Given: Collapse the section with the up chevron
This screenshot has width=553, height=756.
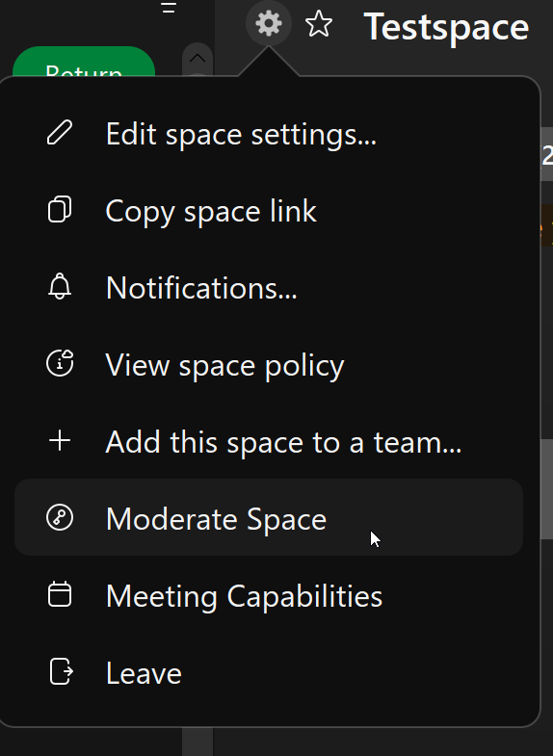Looking at the screenshot, I should coord(197,59).
